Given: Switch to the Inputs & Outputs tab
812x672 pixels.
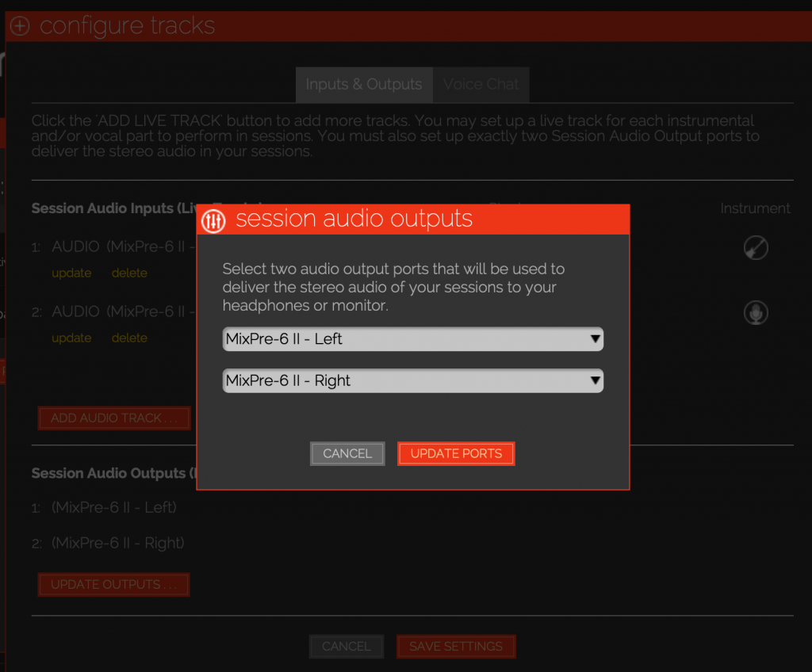Looking at the screenshot, I should 364,84.
